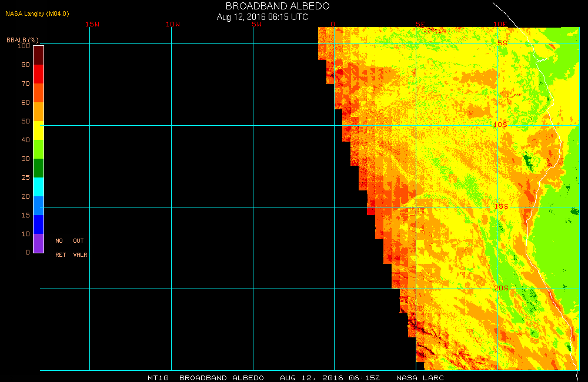The image size is (588, 382).
Task: Click the 15S latitude label
Action: (x=501, y=206)
